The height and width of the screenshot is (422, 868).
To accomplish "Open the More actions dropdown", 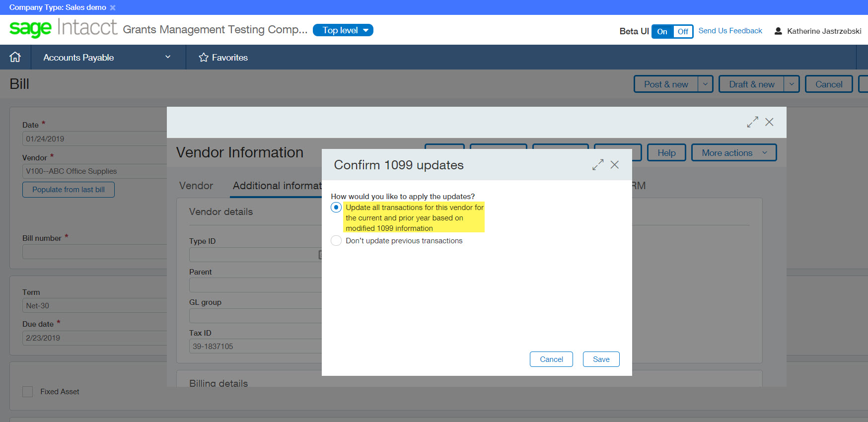I will point(733,153).
